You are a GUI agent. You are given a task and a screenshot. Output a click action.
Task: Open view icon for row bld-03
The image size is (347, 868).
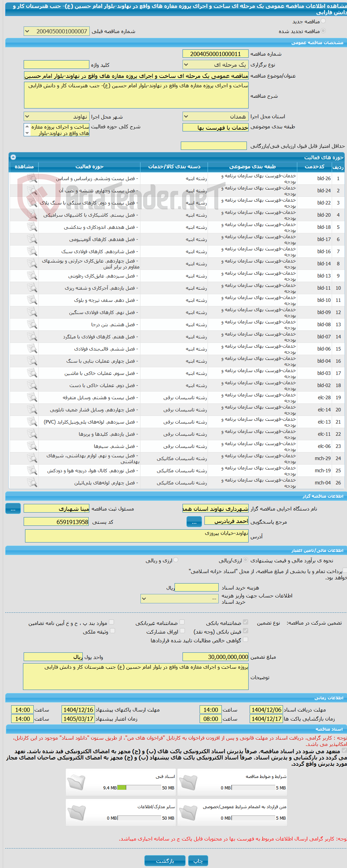pos(32,373)
